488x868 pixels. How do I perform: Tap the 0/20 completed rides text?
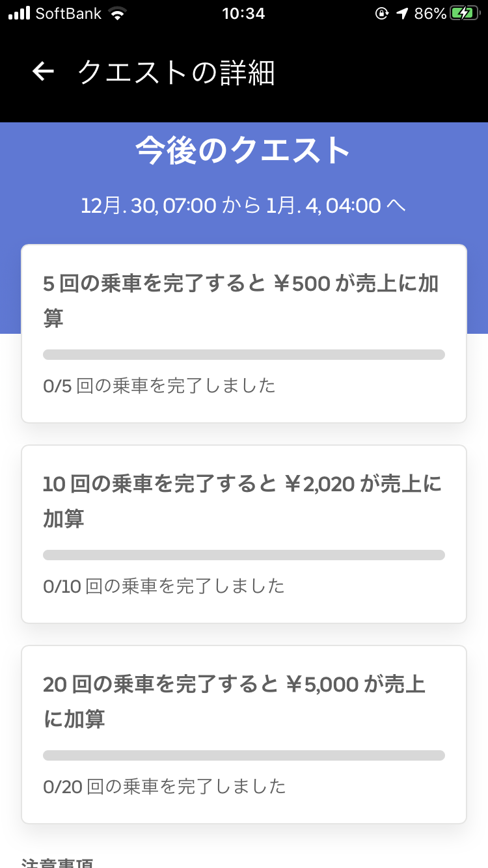pyautogui.click(x=165, y=787)
